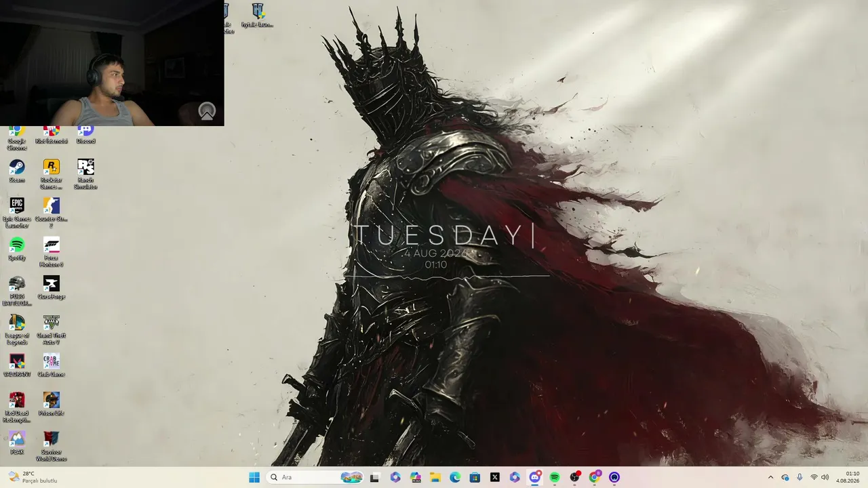The height and width of the screenshot is (488, 868).
Task: Select the Google Chrome desktop shortcut
Action: click(17, 138)
